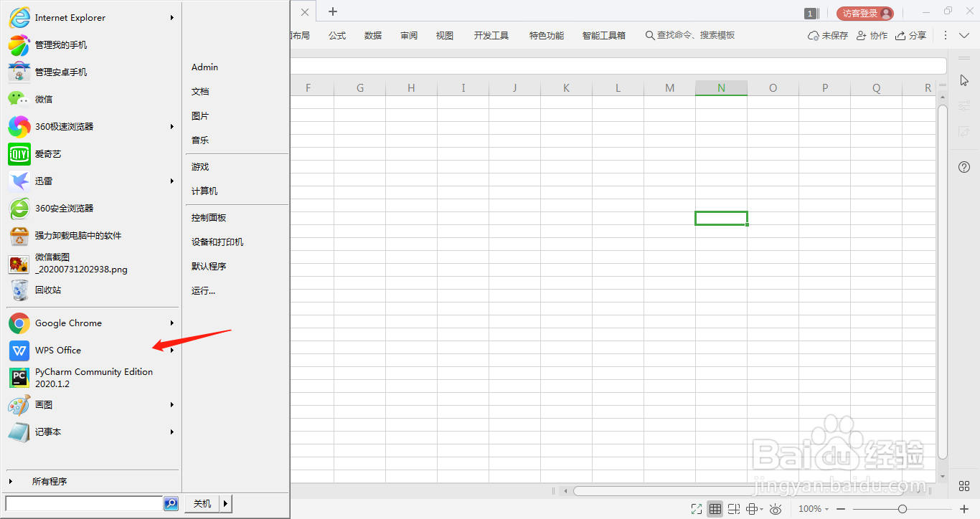Click the zoom out minus button
This screenshot has height=519, width=980.
pyautogui.click(x=842, y=509)
